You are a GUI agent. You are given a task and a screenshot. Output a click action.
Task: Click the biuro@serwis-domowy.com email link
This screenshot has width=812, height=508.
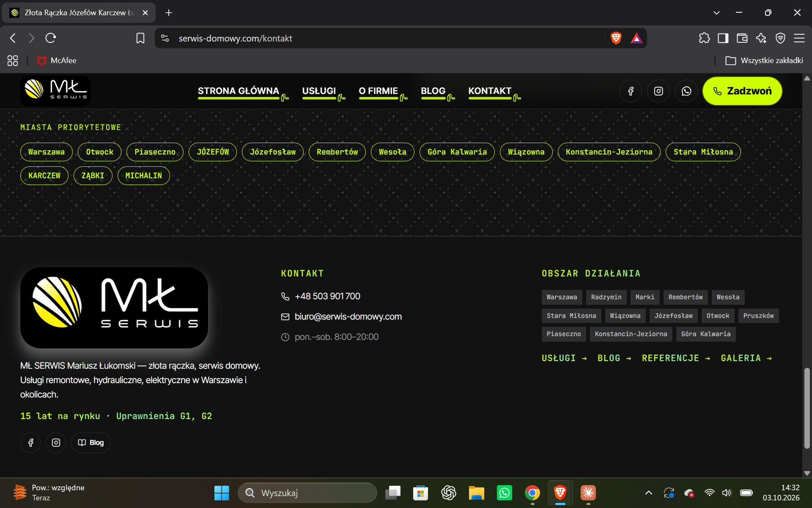click(x=348, y=317)
